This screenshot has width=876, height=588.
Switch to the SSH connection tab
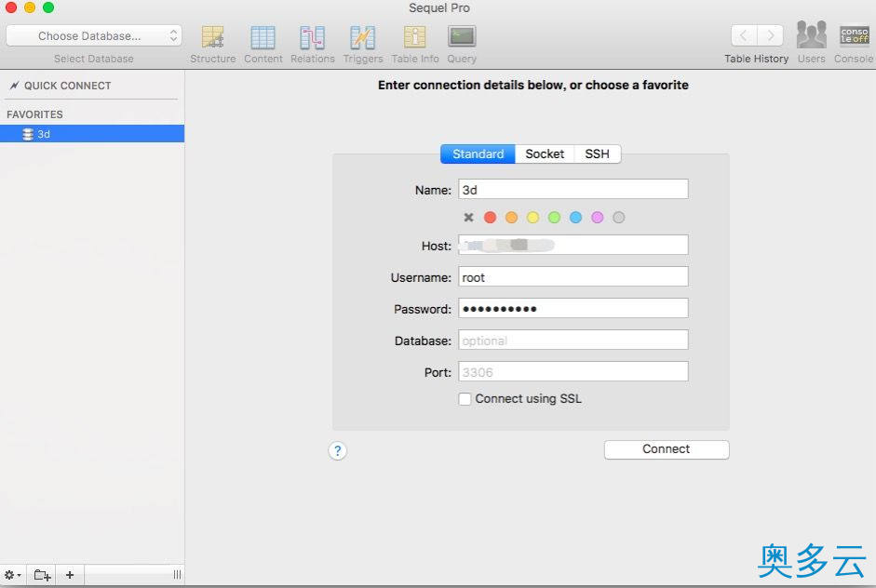tap(598, 154)
